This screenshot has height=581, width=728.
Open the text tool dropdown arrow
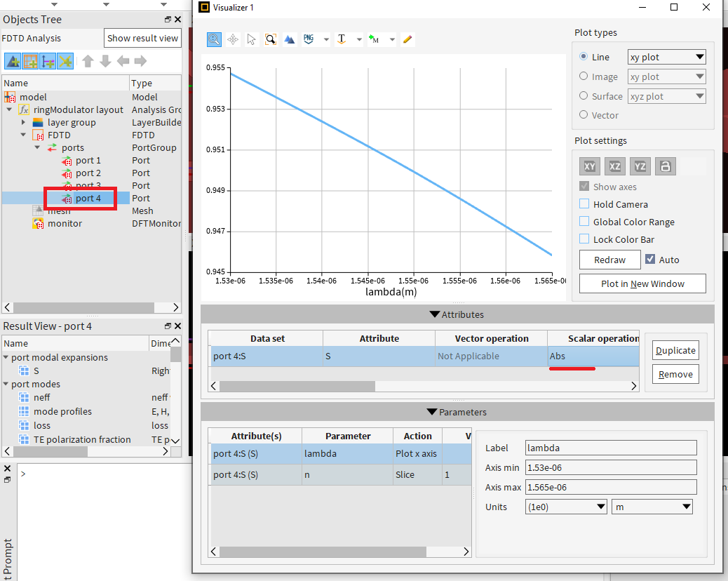(359, 39)
